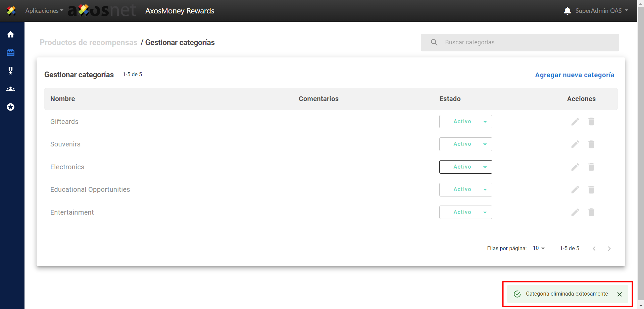Delete the Educational Opportunities category

click(x=591, y=190)
